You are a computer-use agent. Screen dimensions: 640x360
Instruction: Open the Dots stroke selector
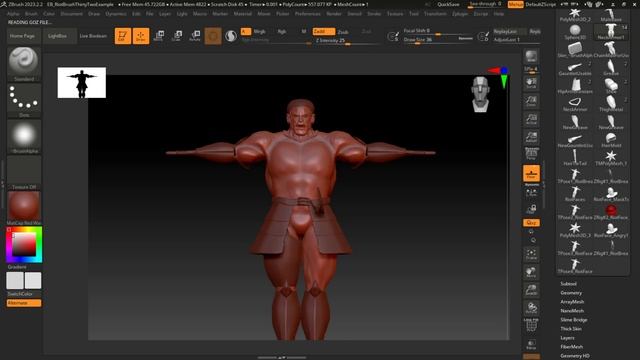click(x=24, y=100)
